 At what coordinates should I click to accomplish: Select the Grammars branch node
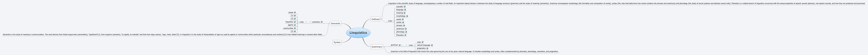click(x=377, y=47)
